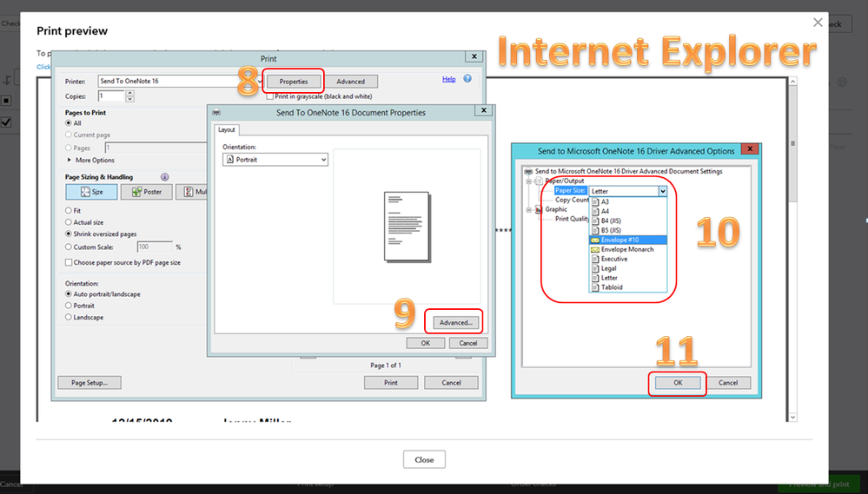Select the Size button with icon

(91, 192)
